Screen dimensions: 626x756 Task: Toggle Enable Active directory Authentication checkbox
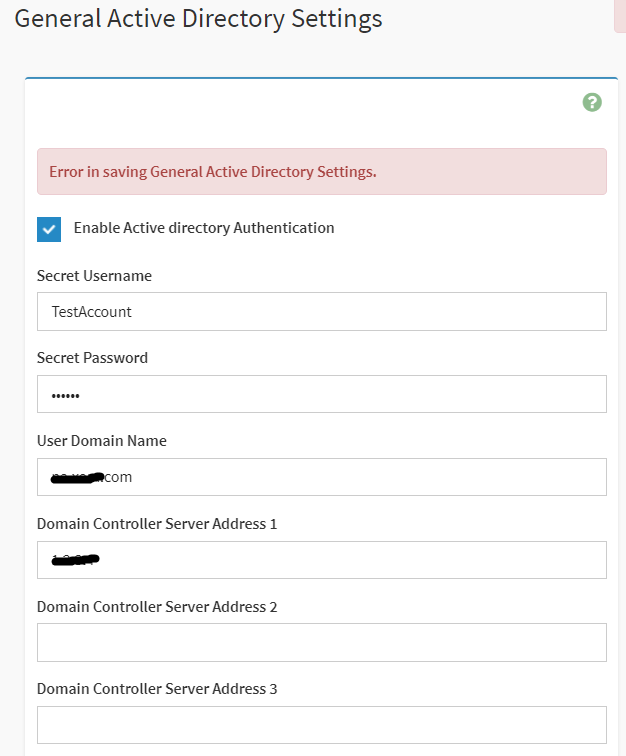[x=49, y=229]
